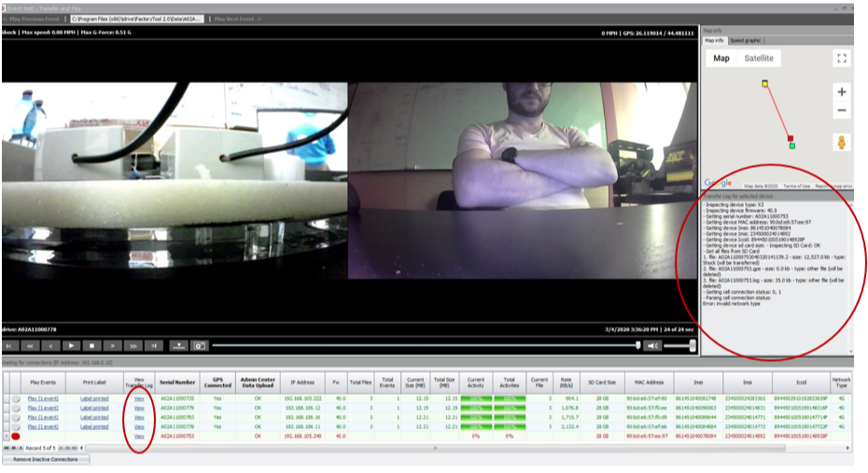
Task: Click the Network Type column header
Action: click(x=841, y=383)
